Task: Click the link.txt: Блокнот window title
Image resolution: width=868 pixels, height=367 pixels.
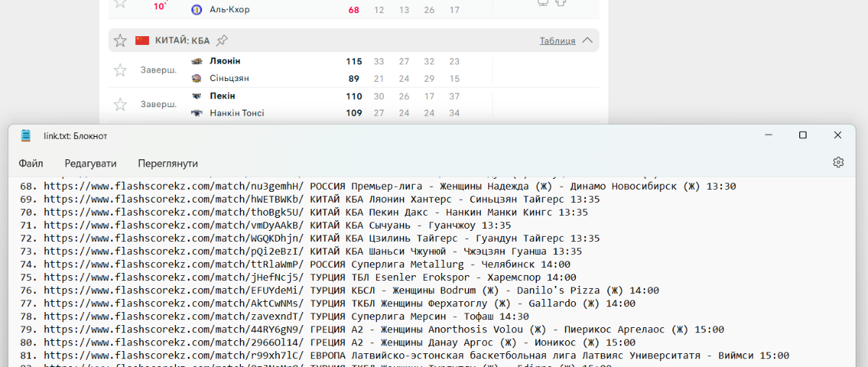Action: [75, 135]
